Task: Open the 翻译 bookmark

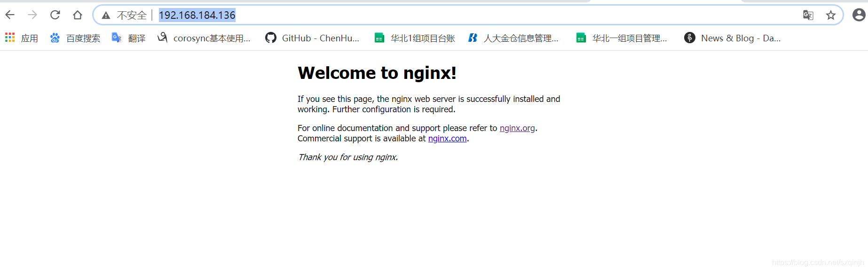Action: click(x=128, y=38)
